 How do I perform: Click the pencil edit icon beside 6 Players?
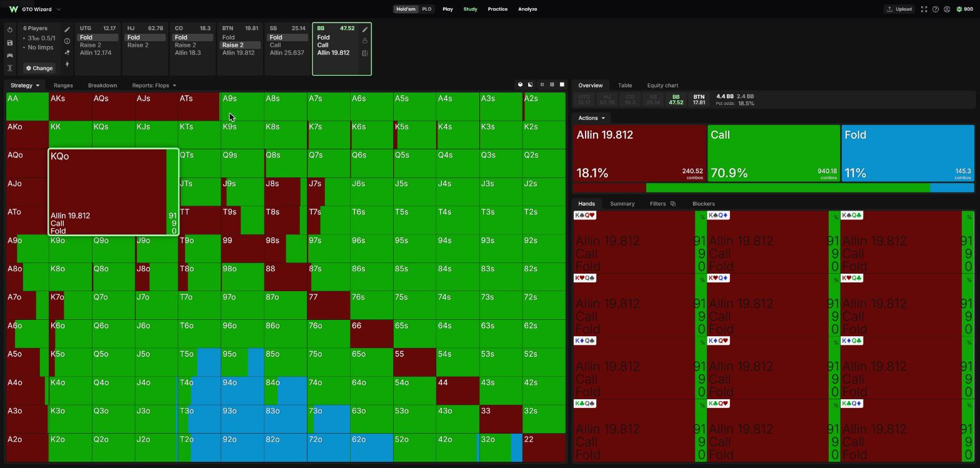[67, 29]
